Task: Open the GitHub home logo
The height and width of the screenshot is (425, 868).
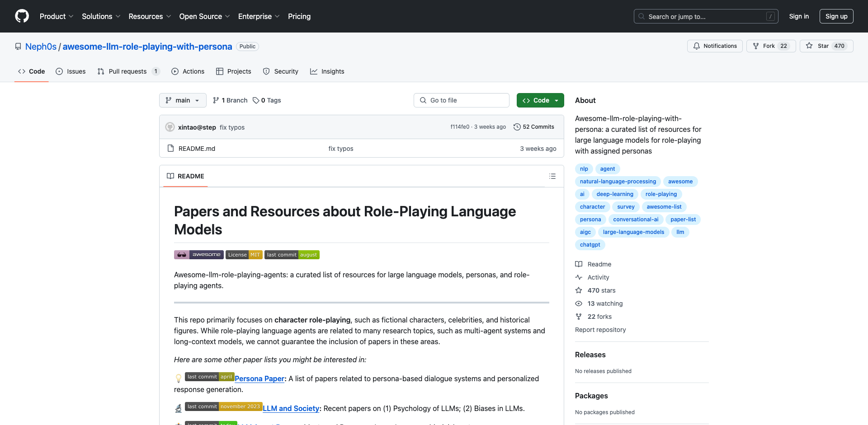Action: point(22,16)
